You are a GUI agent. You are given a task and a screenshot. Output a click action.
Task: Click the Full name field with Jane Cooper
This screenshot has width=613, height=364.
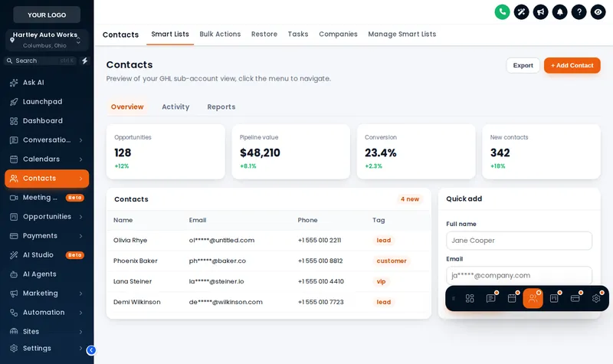tap(519, 241)
